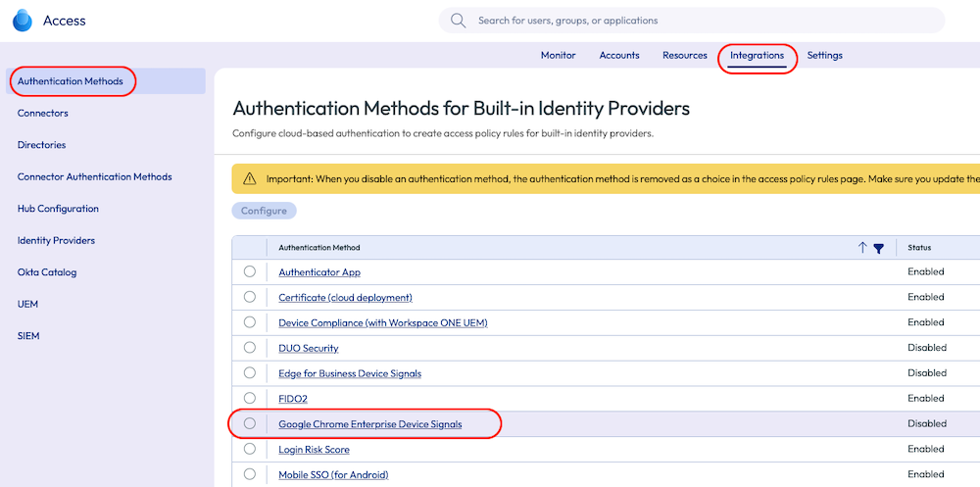Select Google Chrome Enterprise Device Signals radio

click(250, 423)
